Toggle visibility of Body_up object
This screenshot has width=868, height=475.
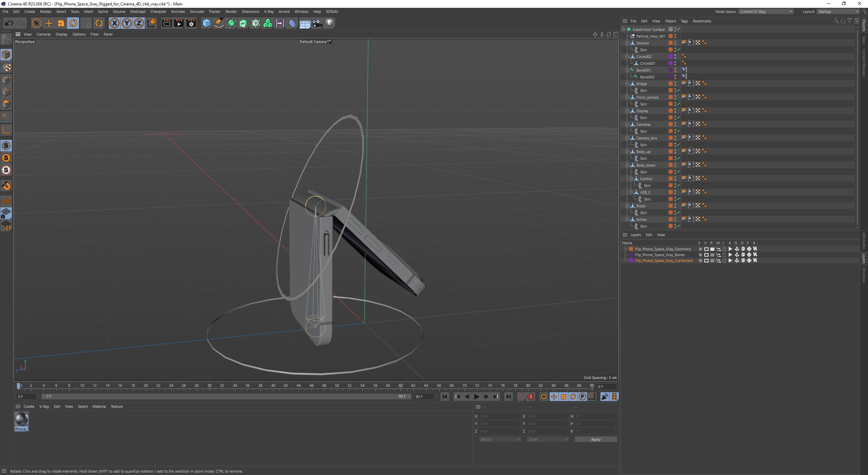[675, 150]
